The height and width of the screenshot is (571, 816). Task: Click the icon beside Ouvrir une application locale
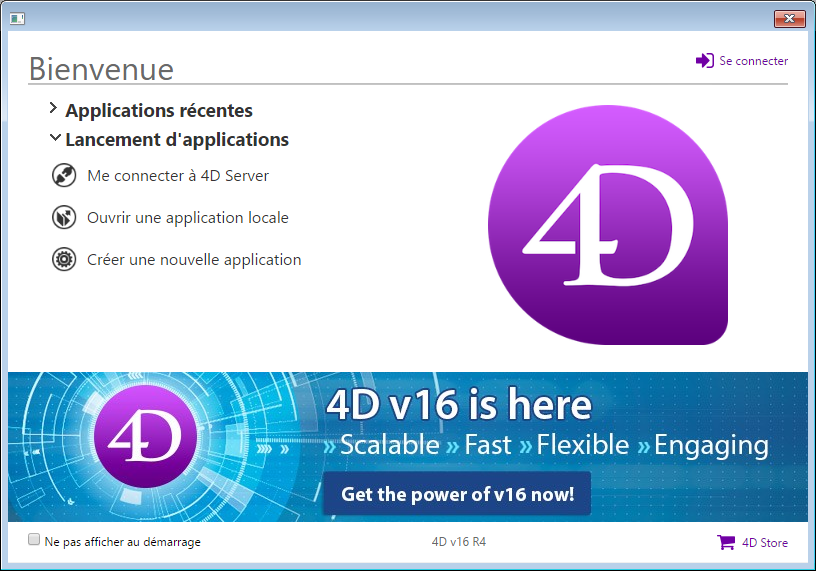click(64, 218)
